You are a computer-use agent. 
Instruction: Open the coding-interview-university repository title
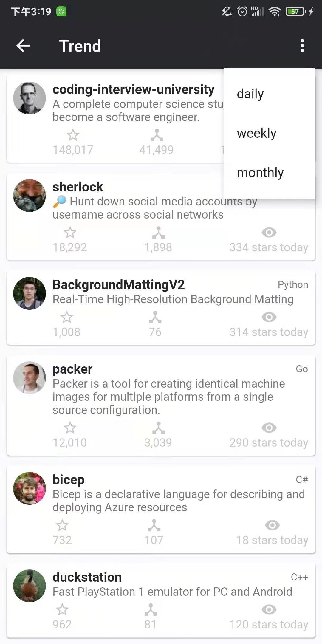133,89
